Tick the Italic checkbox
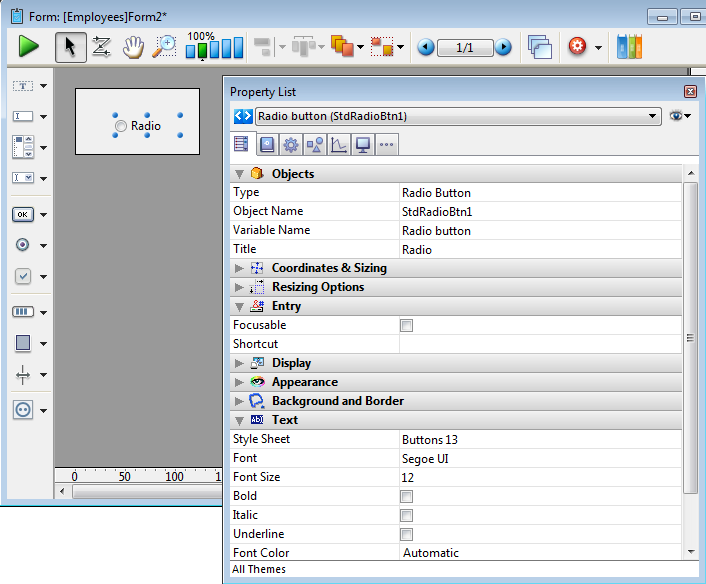The height and width of the screenshot is (584, 706). [407, 516]
